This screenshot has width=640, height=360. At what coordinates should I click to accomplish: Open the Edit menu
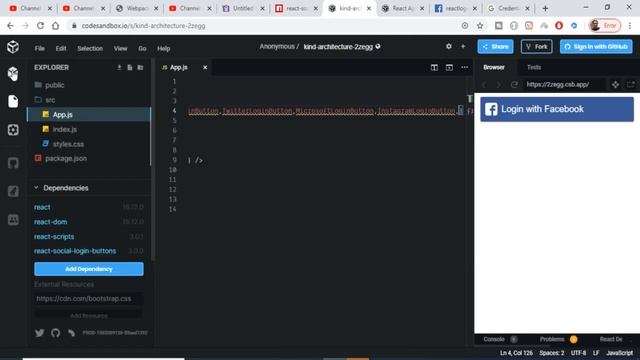tap(61, 48)
